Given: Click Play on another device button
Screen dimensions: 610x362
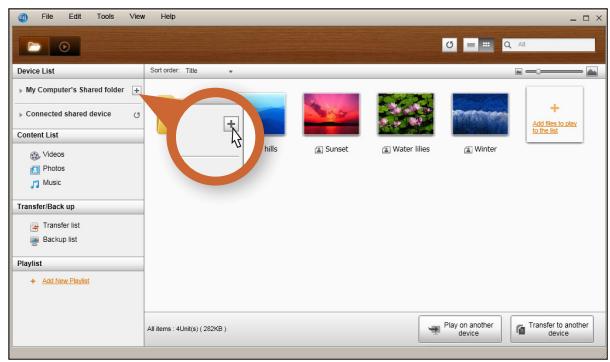Looking at the screenshot, I should [460, 329].
